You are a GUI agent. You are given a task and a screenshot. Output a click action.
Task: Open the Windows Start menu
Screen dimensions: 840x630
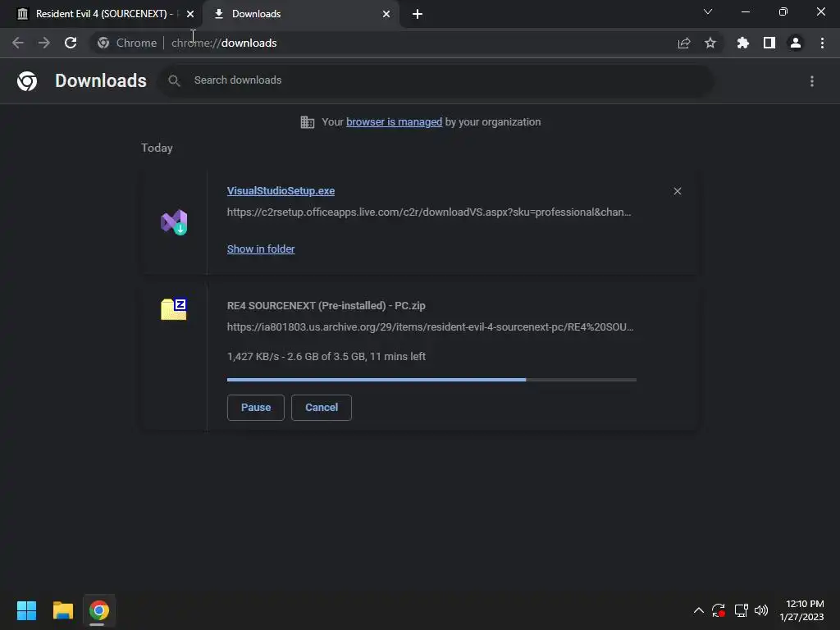27,610
